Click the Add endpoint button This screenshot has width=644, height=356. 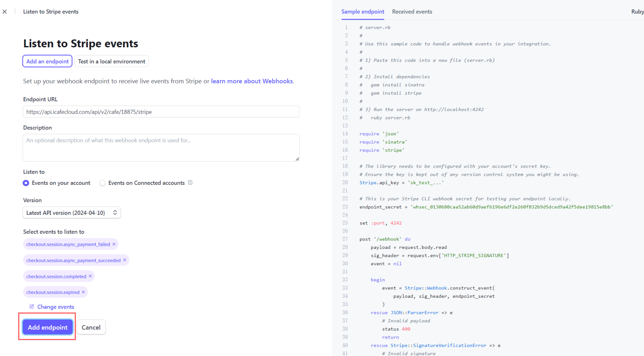click(48, 327)
